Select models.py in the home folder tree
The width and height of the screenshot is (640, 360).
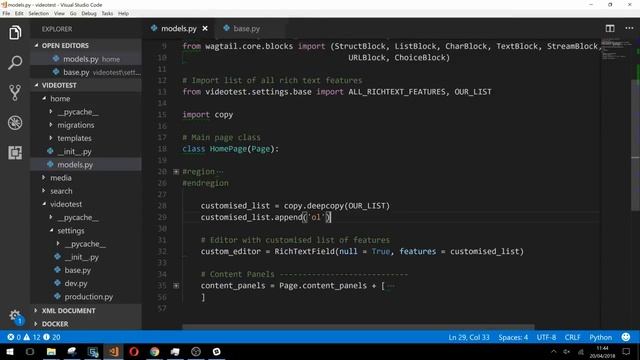click(x=86, y=164)
